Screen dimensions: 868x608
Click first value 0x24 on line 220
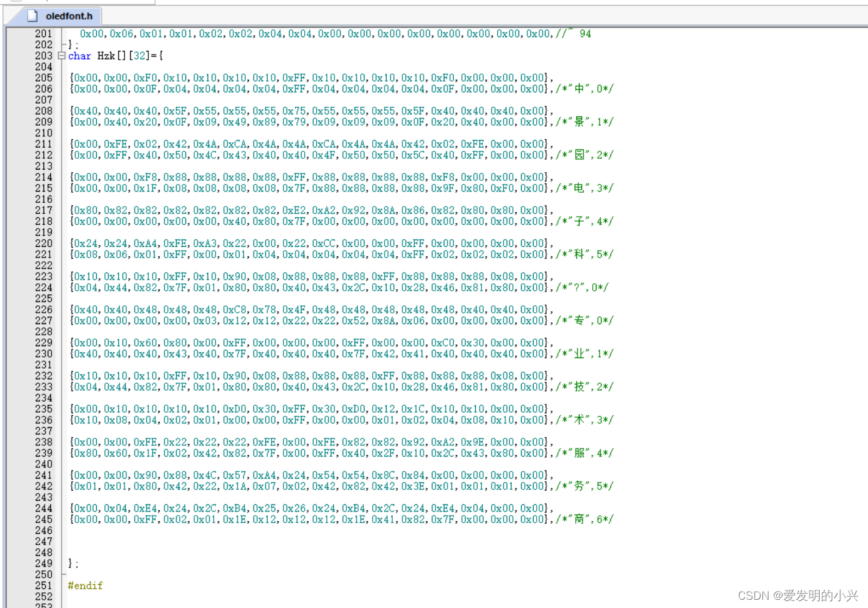coord(86,243)
